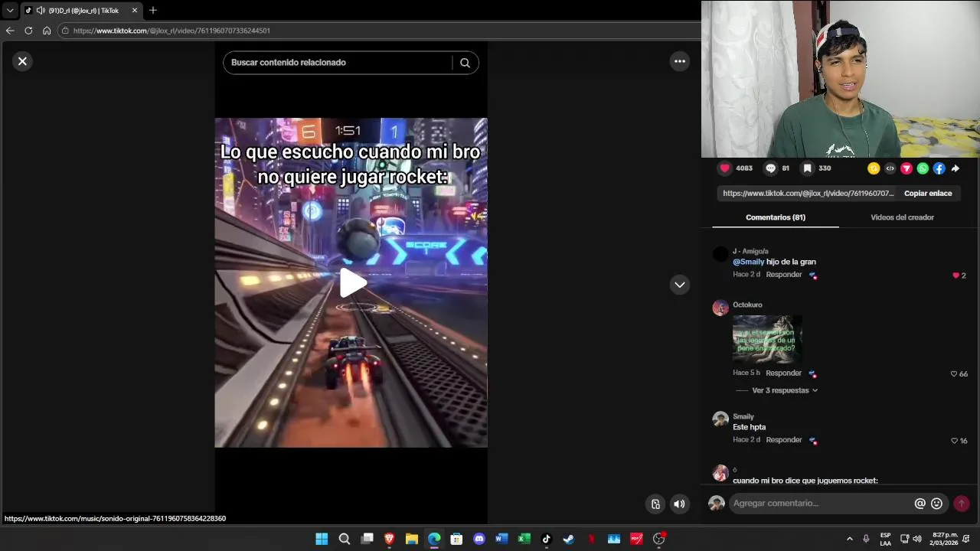Click the @Smaily mention link
This screenshot has height=551, width=980.
pyautogui.click(x=749, y=262)
